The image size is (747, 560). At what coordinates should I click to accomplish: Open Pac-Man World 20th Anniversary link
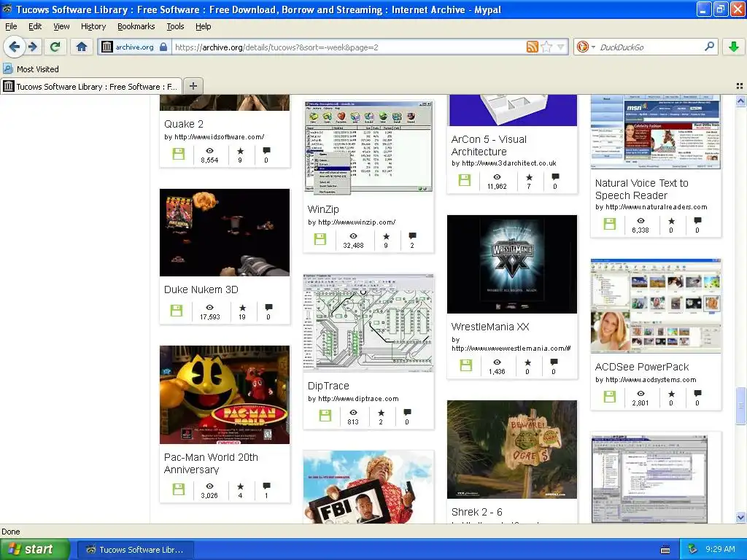point(211,463)
